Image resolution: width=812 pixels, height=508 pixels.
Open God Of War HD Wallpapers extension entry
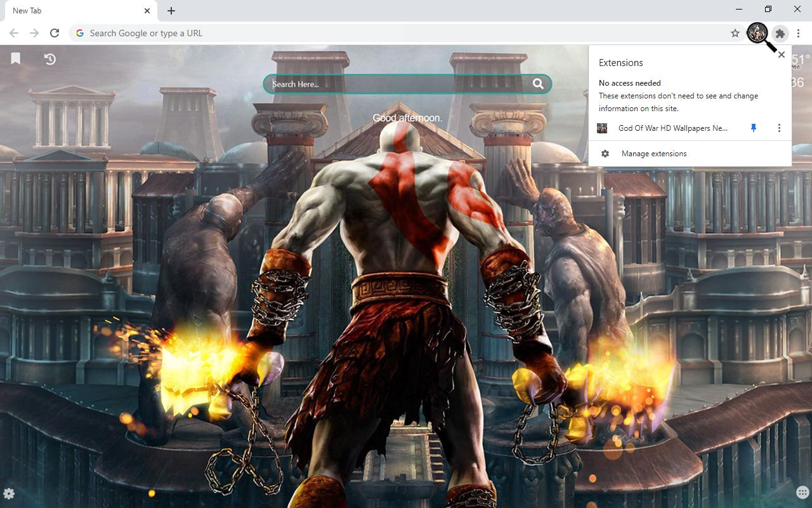coord(672,128)
